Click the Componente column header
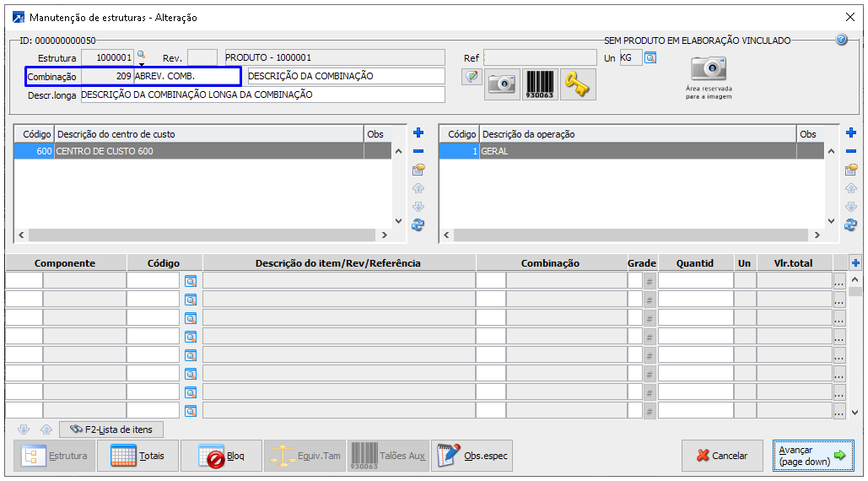 (65, 263)
